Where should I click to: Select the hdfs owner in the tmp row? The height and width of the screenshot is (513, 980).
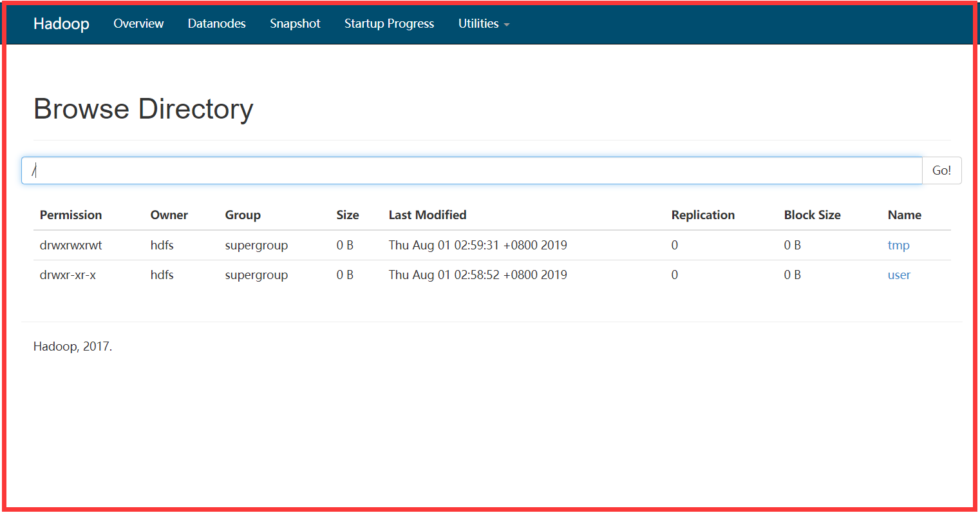[162, 246]
